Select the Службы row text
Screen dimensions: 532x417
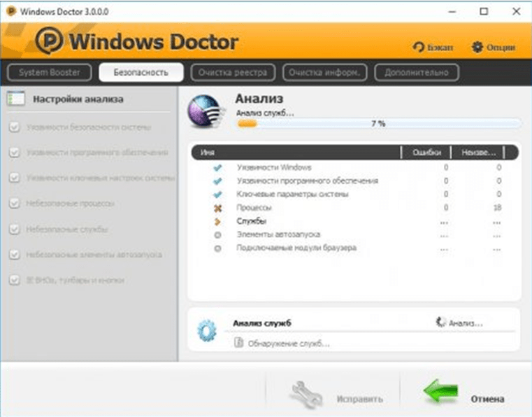click(252, 221)
